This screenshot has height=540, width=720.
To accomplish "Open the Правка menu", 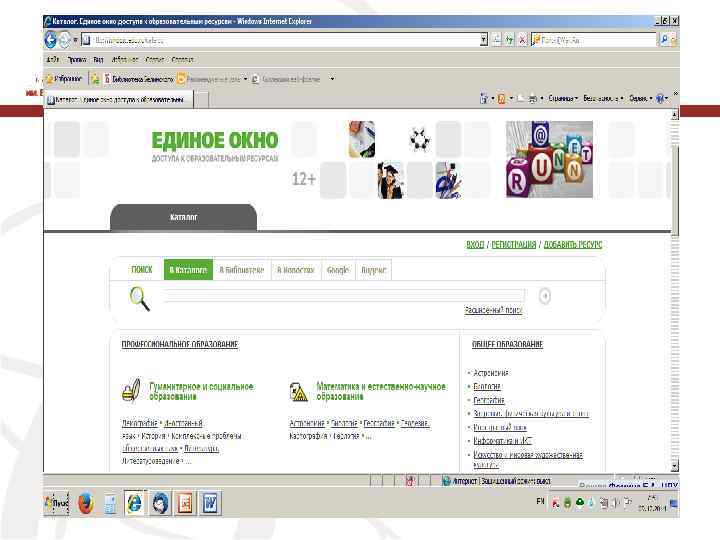I will pyautogui.click(x=77, y=60).
